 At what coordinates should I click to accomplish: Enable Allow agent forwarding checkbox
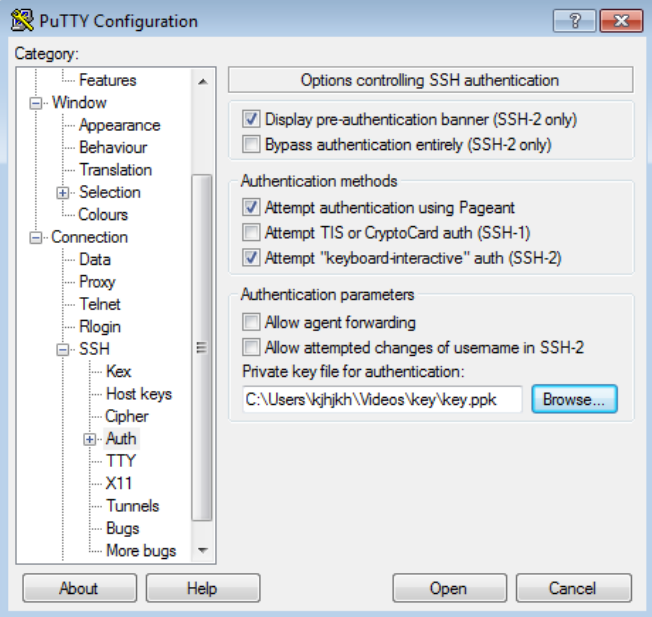coord(251,322)
